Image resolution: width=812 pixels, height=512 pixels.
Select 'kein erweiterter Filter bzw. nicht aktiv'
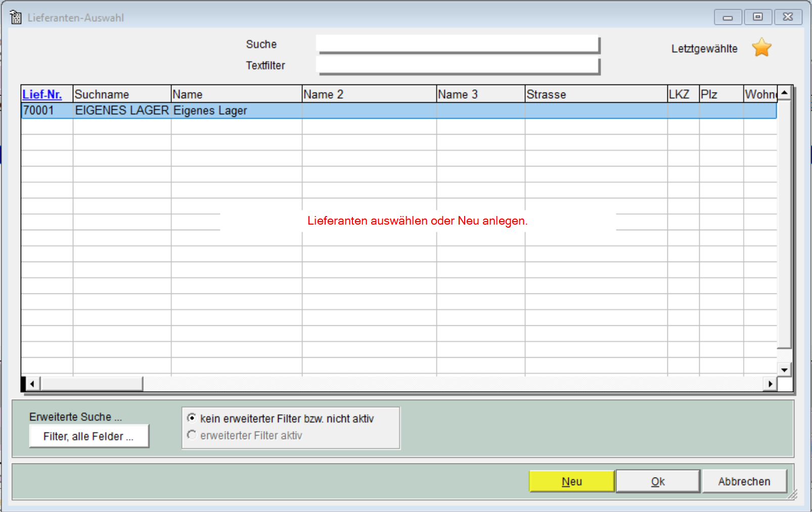click(x=281, y=418)
